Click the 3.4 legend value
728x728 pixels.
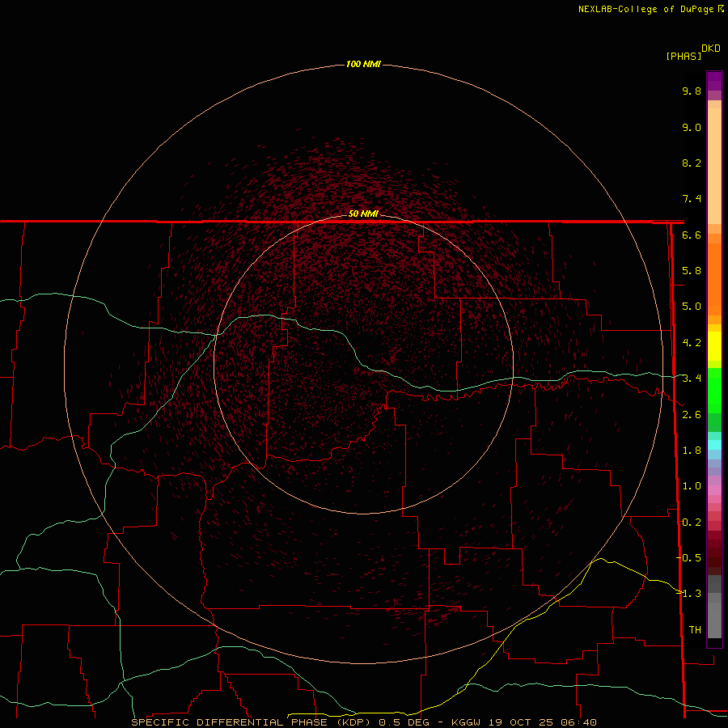(692, 379)
